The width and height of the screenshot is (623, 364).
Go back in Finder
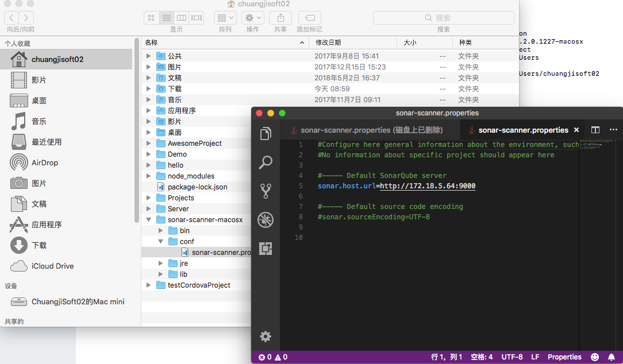[11, 18]
